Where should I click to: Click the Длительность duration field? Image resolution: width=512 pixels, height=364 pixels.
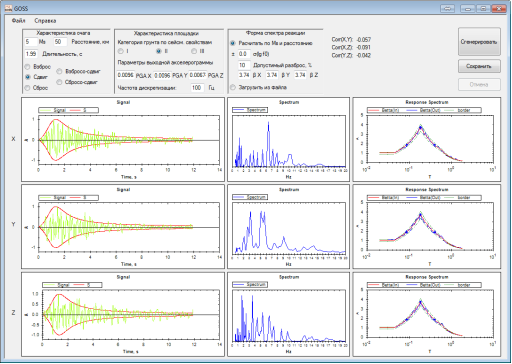point(31,54)
